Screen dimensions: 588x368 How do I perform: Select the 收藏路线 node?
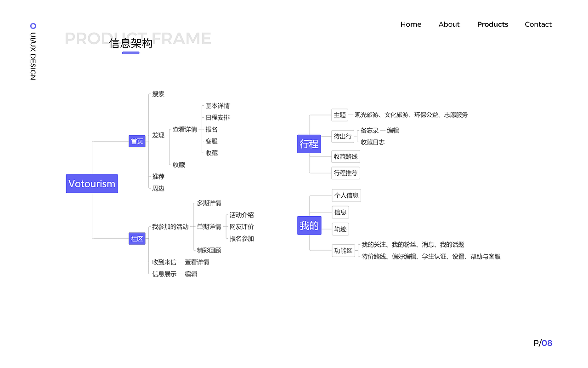(x=345, y=156)
